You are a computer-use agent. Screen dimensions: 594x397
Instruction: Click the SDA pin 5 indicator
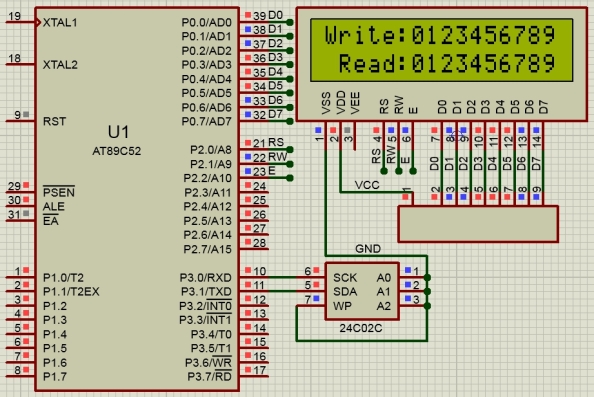coord(316,284)
